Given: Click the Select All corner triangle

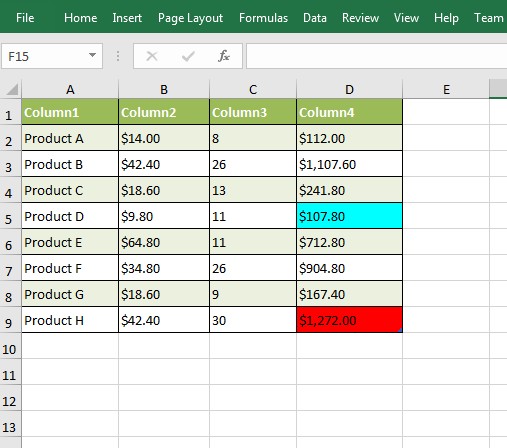Looking at the screenshot, I should click(12, 89).
